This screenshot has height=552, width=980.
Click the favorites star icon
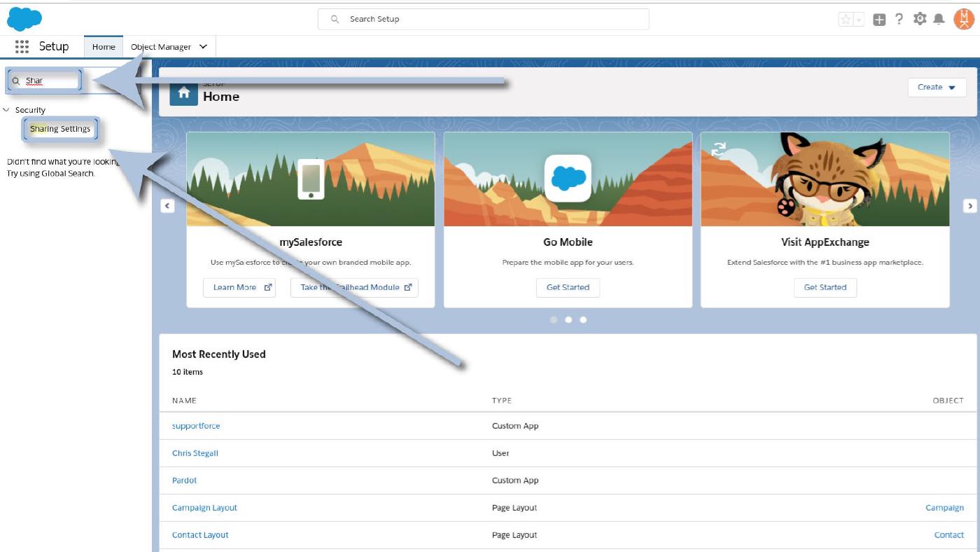point(846,20)
